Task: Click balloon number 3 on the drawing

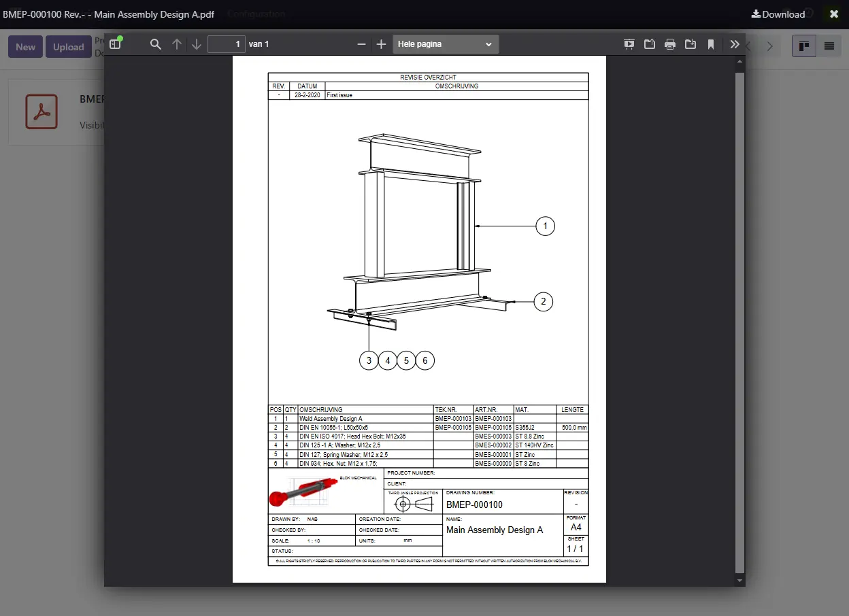Action: coord(369,360)
